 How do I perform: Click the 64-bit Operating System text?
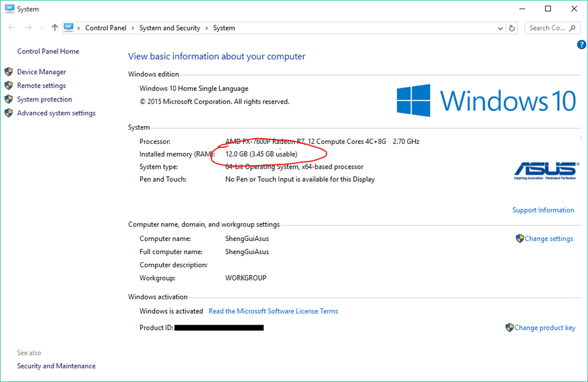pos(295,167)
